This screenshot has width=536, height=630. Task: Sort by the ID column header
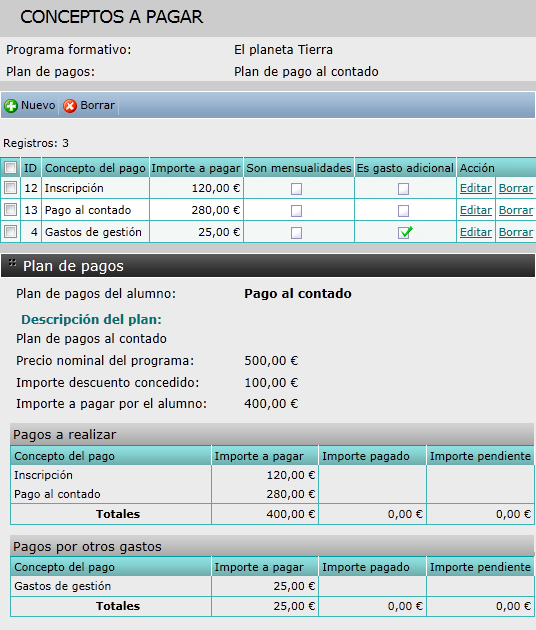click(x=31, y=168)
